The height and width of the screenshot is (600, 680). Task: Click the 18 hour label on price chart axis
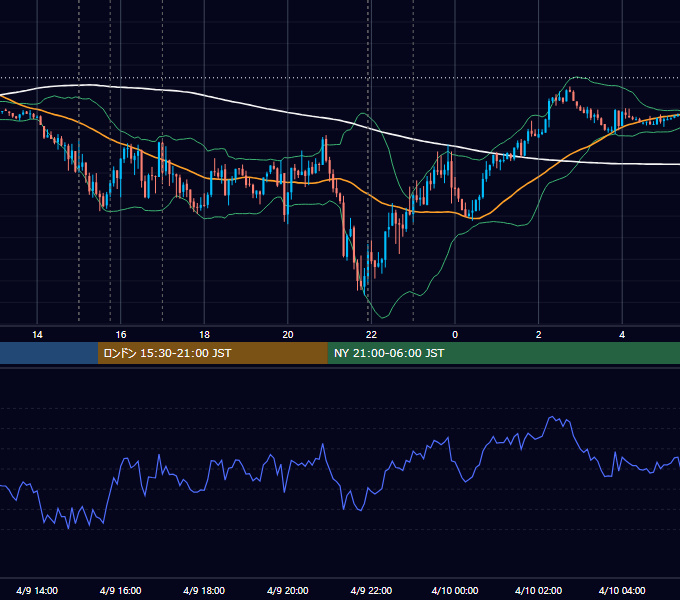(204, 335)
